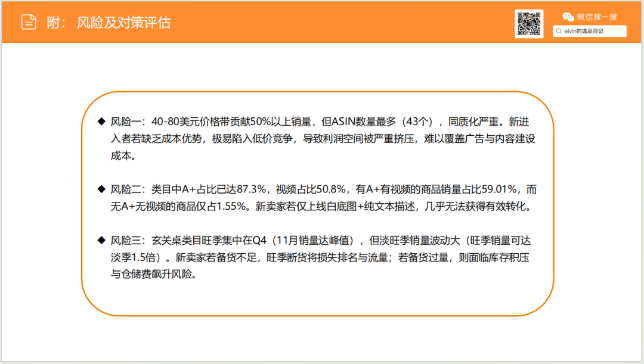
Task: Click the document icon beside the slide title
Action: (29, 21)
